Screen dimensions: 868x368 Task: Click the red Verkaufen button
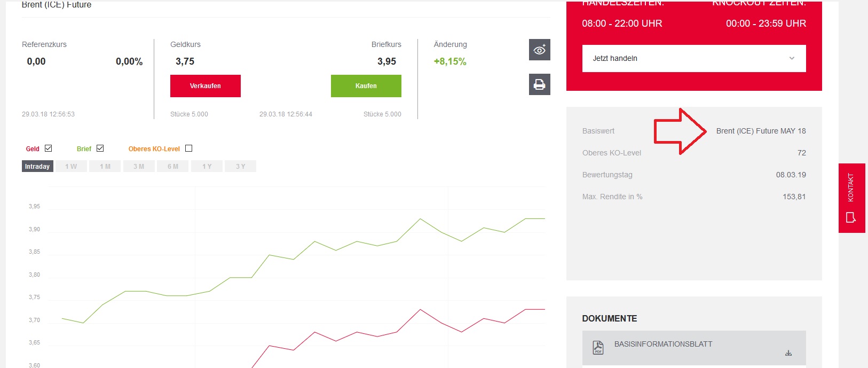(206, 86)
